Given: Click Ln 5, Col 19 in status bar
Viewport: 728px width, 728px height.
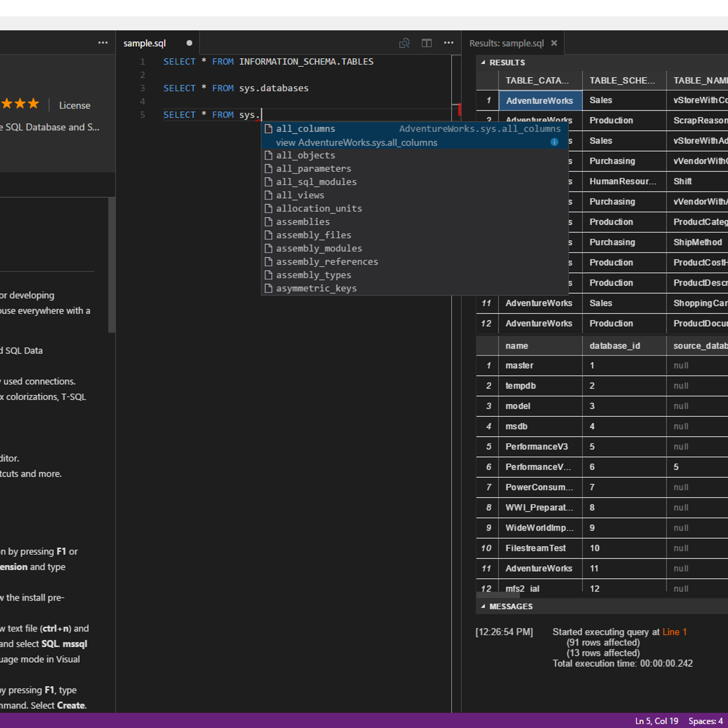Looking at the screenshot, I should (x=657, y=721).
